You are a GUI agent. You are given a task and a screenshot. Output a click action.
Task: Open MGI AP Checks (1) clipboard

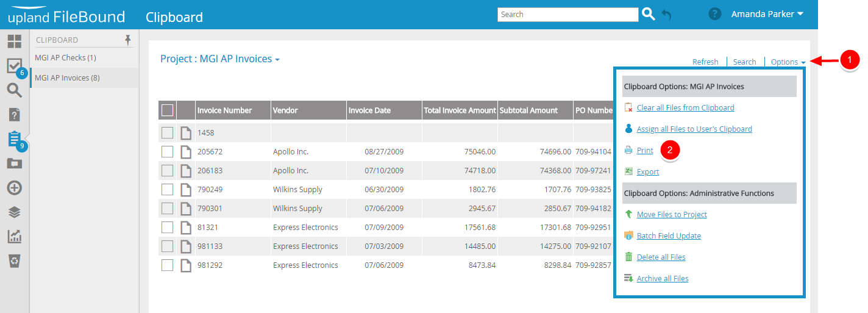65,58
